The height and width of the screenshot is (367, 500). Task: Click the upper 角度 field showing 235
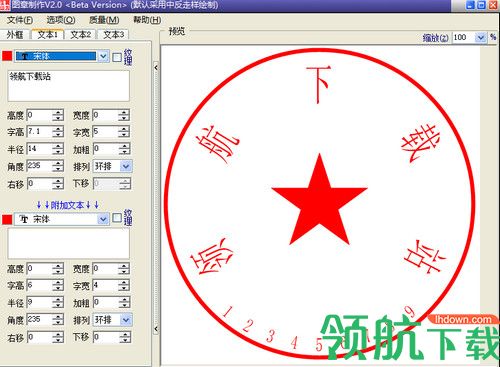(39, 166)
